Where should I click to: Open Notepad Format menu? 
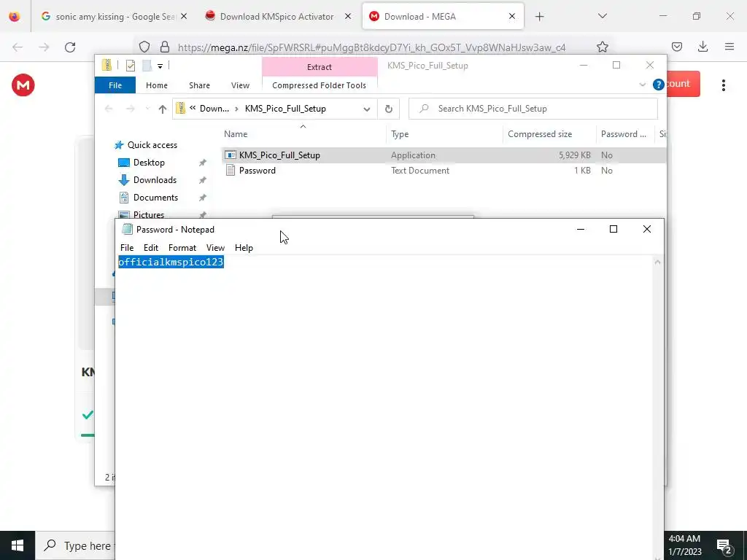pos(182,248)
